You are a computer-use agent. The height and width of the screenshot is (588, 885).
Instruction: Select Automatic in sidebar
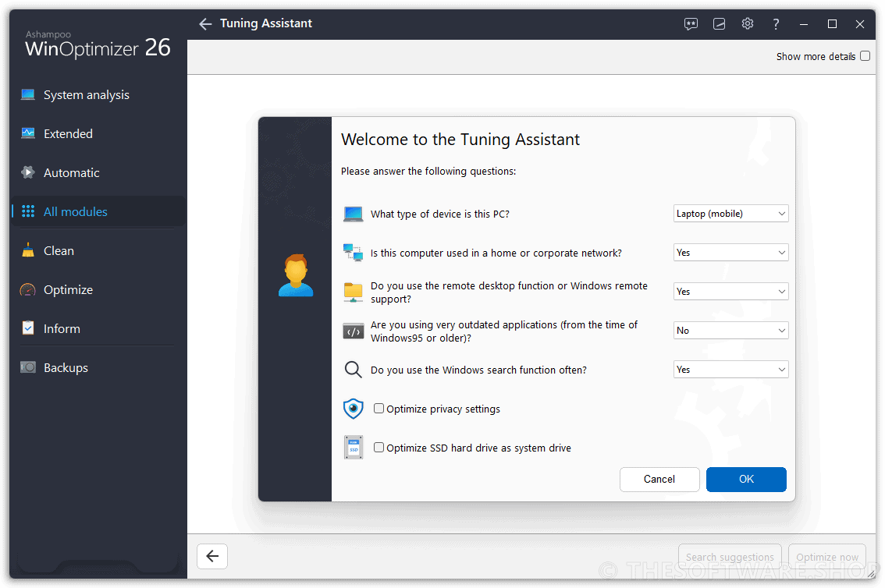pyautogui.click(x=98, y=172)
